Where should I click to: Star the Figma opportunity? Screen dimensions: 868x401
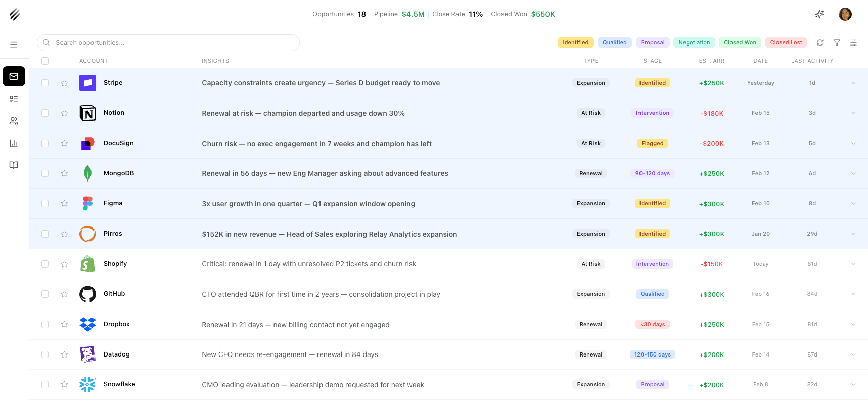coord(64,203)
